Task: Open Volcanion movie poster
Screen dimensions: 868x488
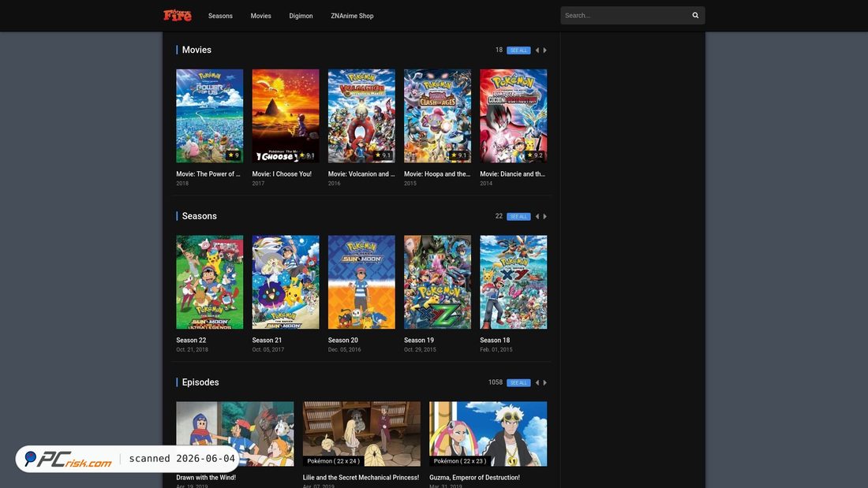Action: point(361,116)
